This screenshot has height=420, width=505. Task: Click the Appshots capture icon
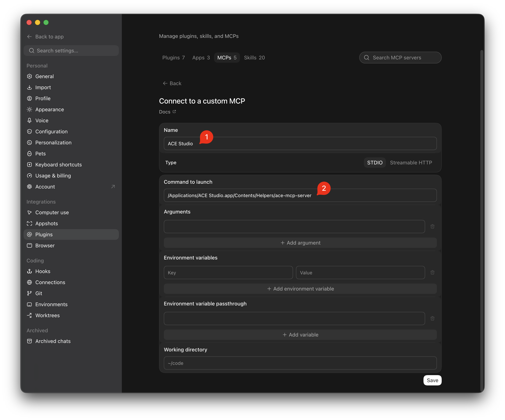pos(29,224)
